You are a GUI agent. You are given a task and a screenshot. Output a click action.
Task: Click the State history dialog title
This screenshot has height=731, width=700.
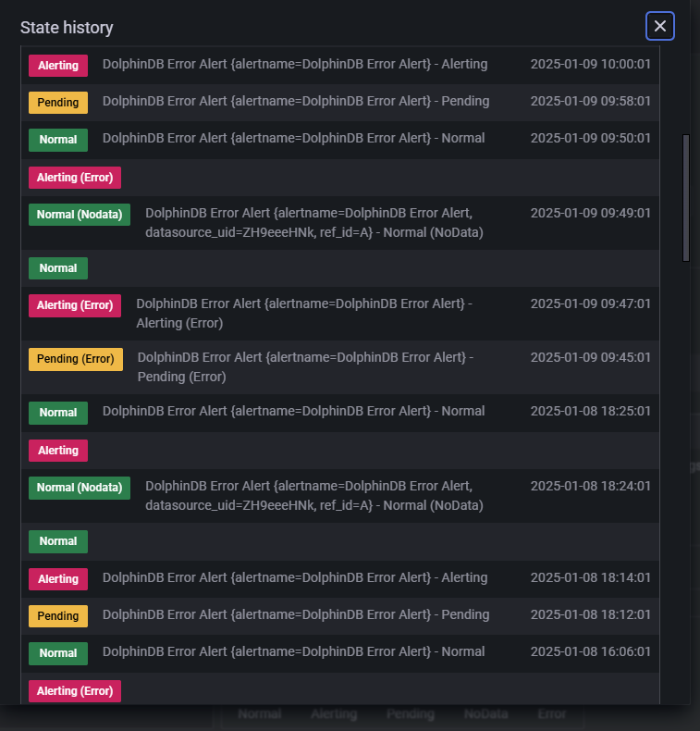(67, 28)
